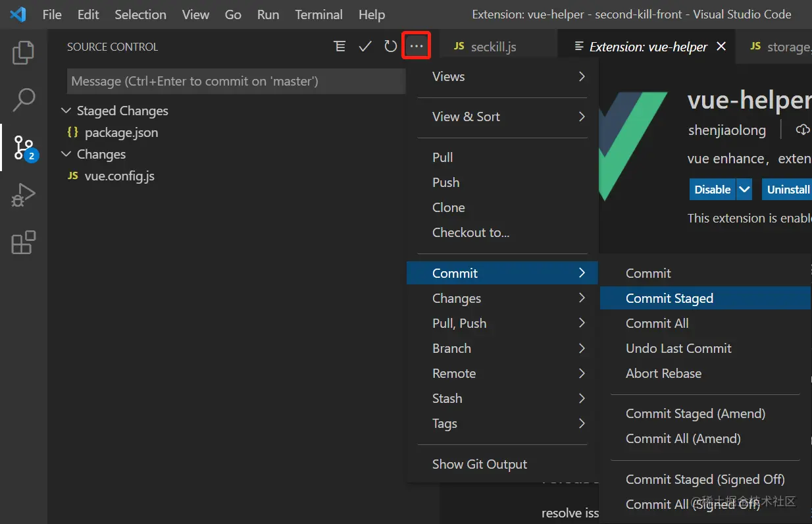Expand the Tags submenu
The width and height of the screenshot is (812, 524).
click(x=503, y=423)
